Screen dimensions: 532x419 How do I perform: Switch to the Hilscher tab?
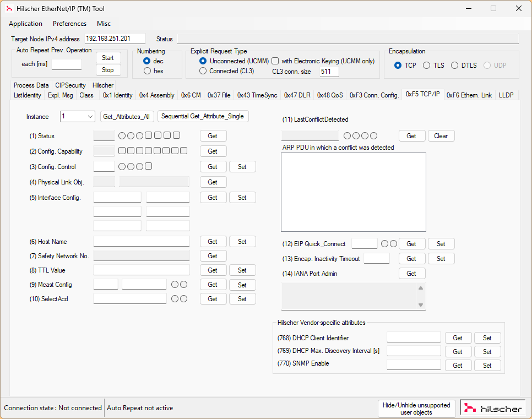coord(103,85)
